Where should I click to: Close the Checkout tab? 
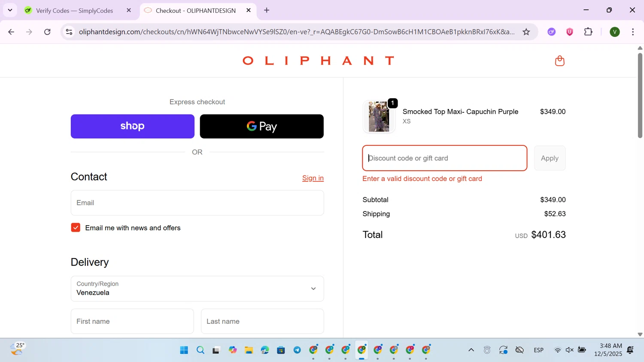(x=249, y=10)
